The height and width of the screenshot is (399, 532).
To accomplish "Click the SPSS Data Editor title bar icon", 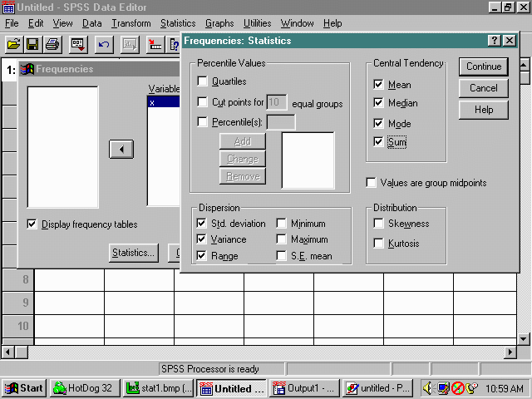I will point(7,7).
